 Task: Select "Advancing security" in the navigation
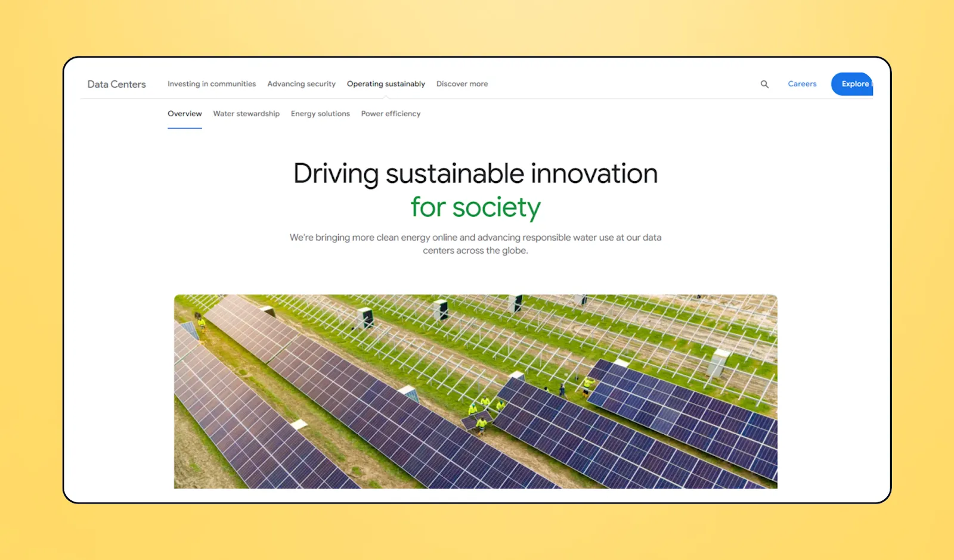(301, 84)
